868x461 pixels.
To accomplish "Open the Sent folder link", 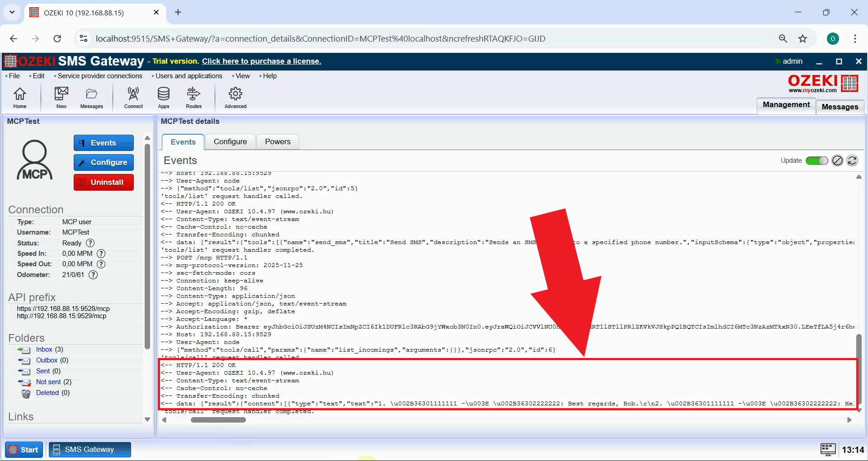I will (x=43, y=371).
